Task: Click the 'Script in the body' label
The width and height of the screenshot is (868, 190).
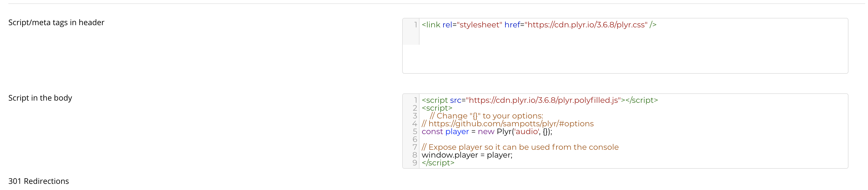Action: pos(40,98)
